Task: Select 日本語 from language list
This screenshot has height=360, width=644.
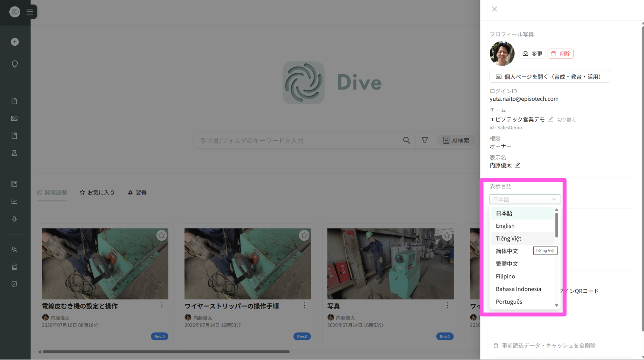Action: click(523, 213)
